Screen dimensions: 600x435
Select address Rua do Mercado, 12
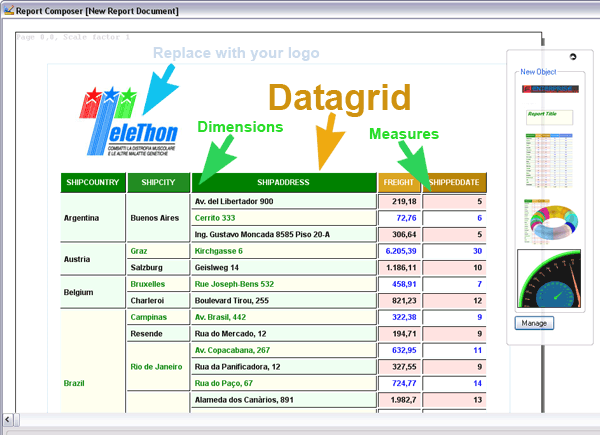pyautogui.click(x=284, y=334)
